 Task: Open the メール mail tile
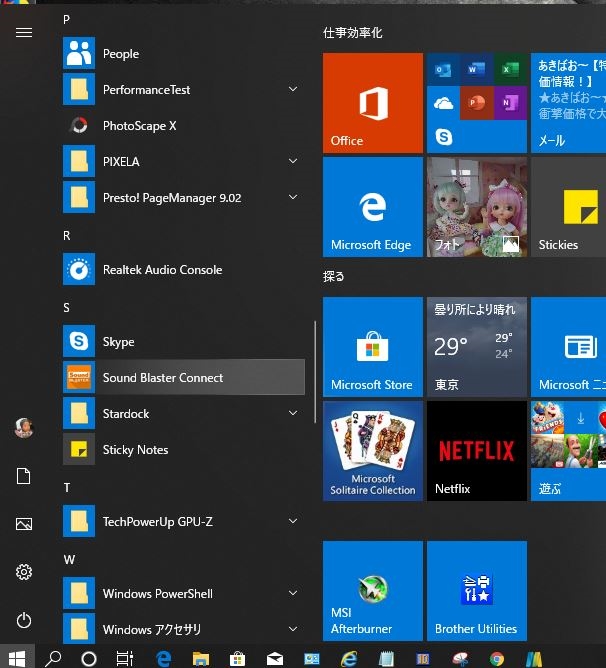pos(568,103)
